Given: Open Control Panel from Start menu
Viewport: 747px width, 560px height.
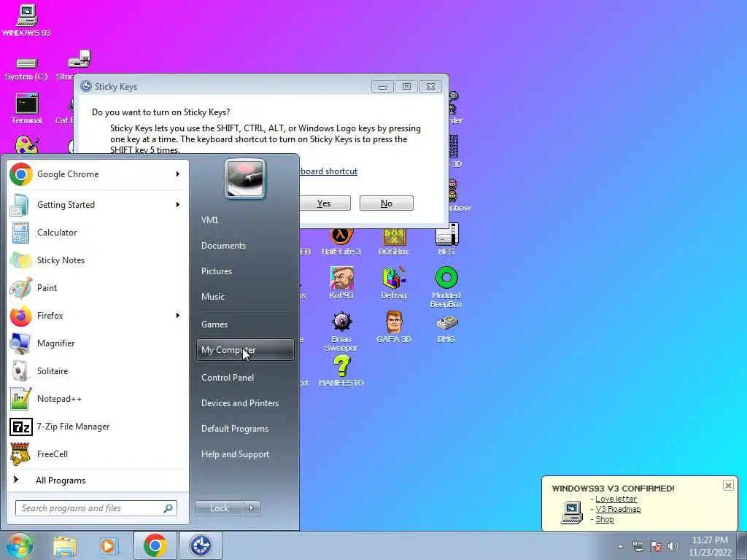Looking at the screenshot, I should coord(245,378).
